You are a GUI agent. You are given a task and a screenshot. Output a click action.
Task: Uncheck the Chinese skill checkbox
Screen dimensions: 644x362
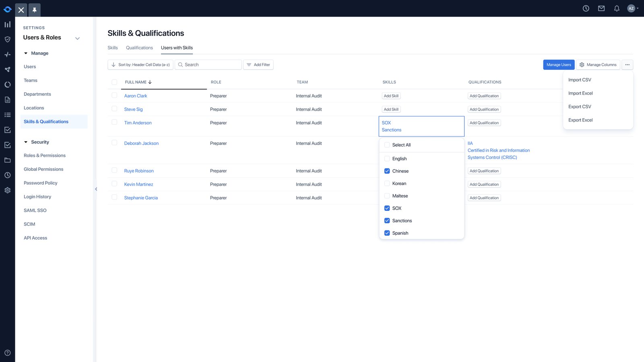click(387, 171)
